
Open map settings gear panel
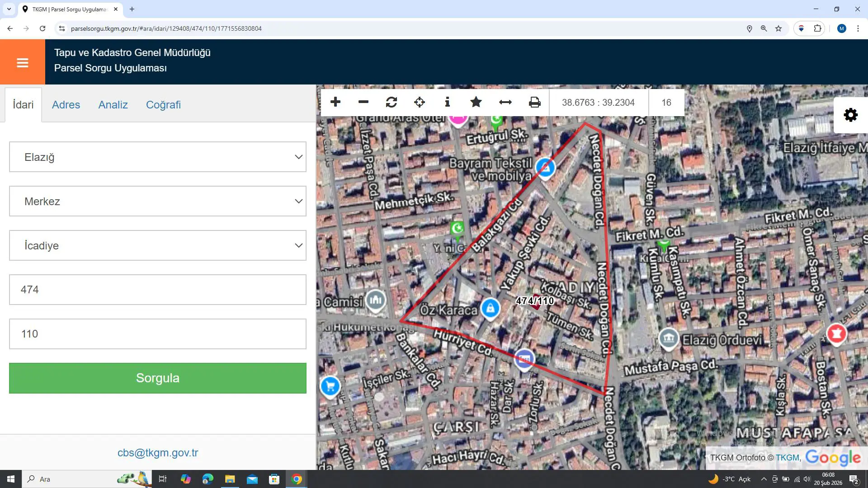coord(851,115)
